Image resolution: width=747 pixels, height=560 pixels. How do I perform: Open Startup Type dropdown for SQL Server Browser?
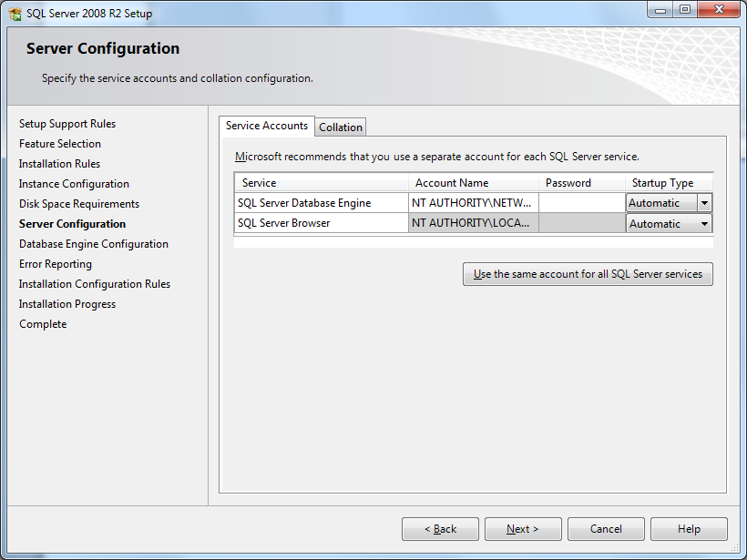(x=704, y=223)
